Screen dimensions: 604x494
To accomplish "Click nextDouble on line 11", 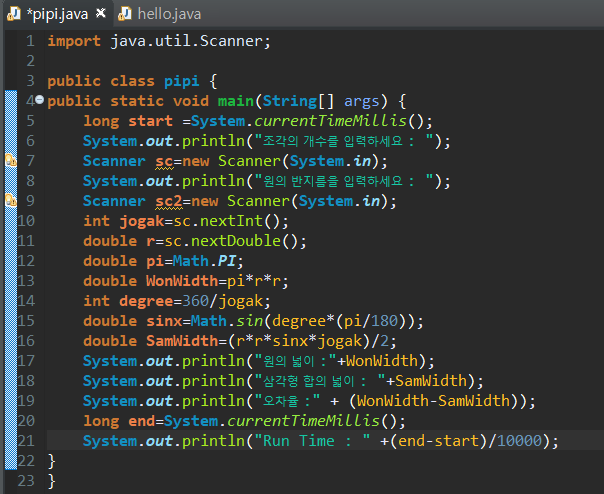I will (236, 241).
